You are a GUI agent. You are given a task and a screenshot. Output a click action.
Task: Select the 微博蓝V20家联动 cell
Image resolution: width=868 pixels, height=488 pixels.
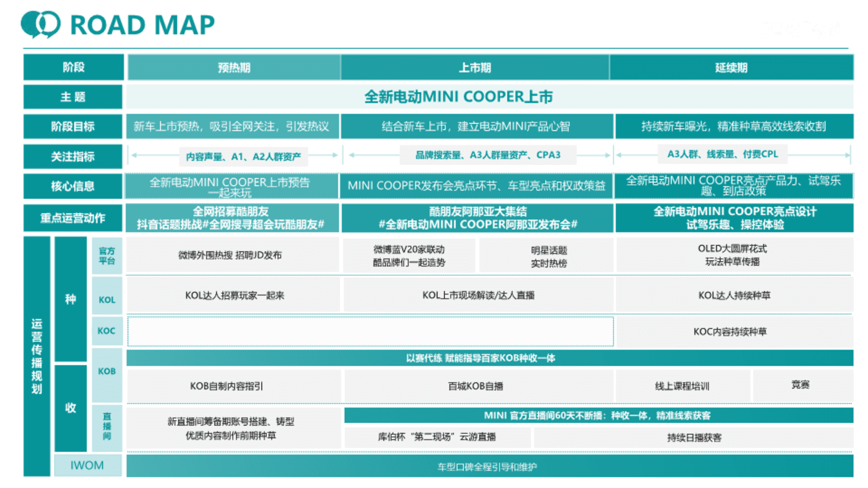(x=409, y=256)
